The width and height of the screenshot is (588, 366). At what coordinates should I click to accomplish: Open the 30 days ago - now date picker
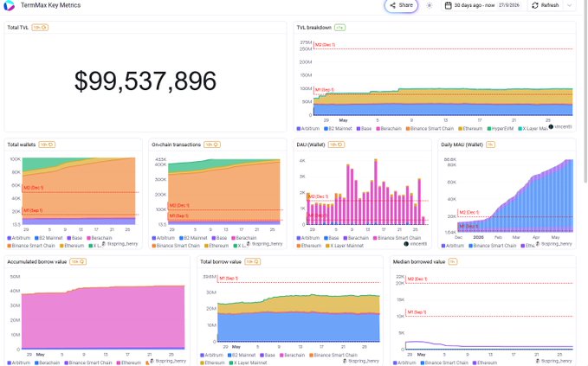click(x=482, y=5)
